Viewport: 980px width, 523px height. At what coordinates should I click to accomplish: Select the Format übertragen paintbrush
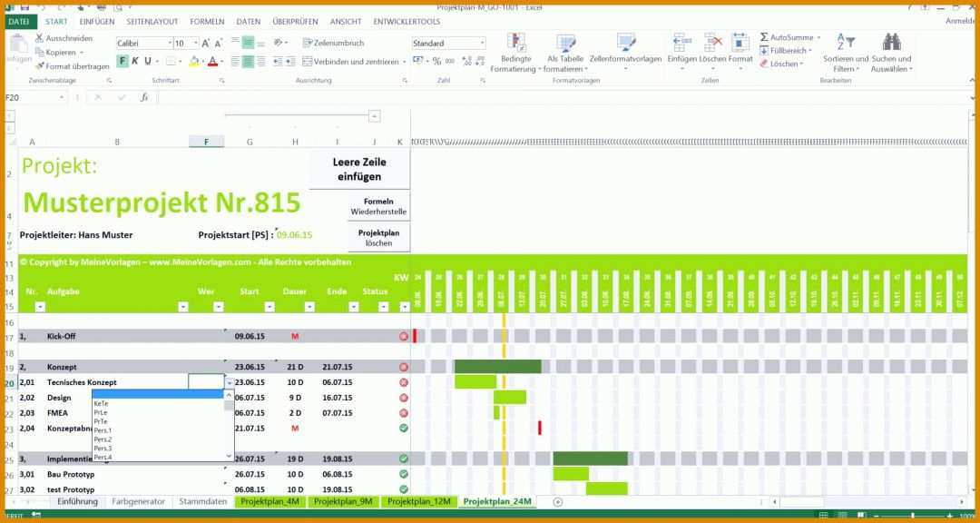[39, 65]
